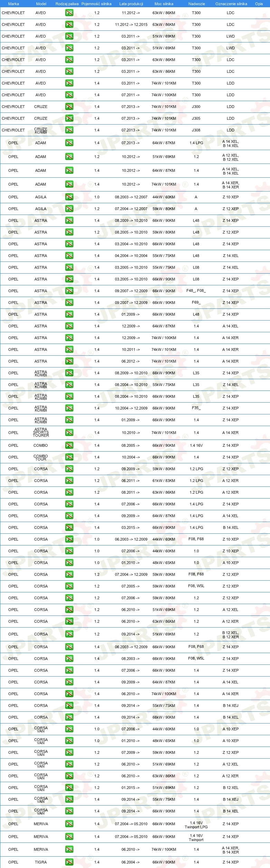Click the fuel icon in the Astra 10.2011 -> row
Viewport: 270px width, 868px height.
69,349
